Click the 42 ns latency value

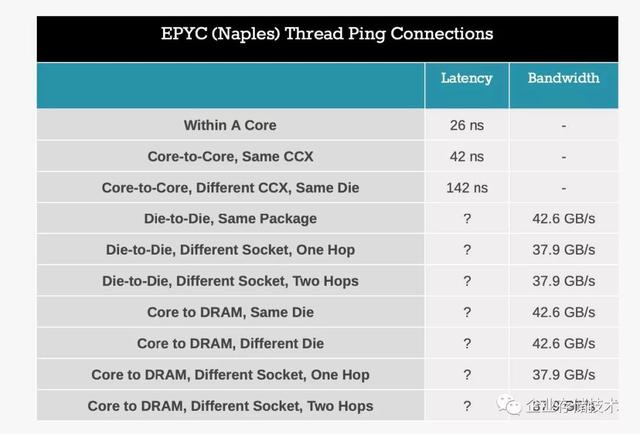(x=467, y=156)
